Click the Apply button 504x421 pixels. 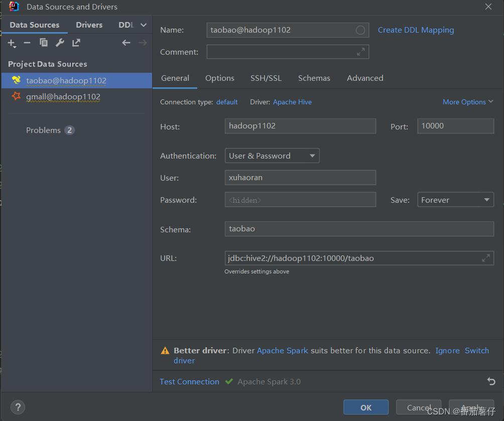(x=471, y=407)
